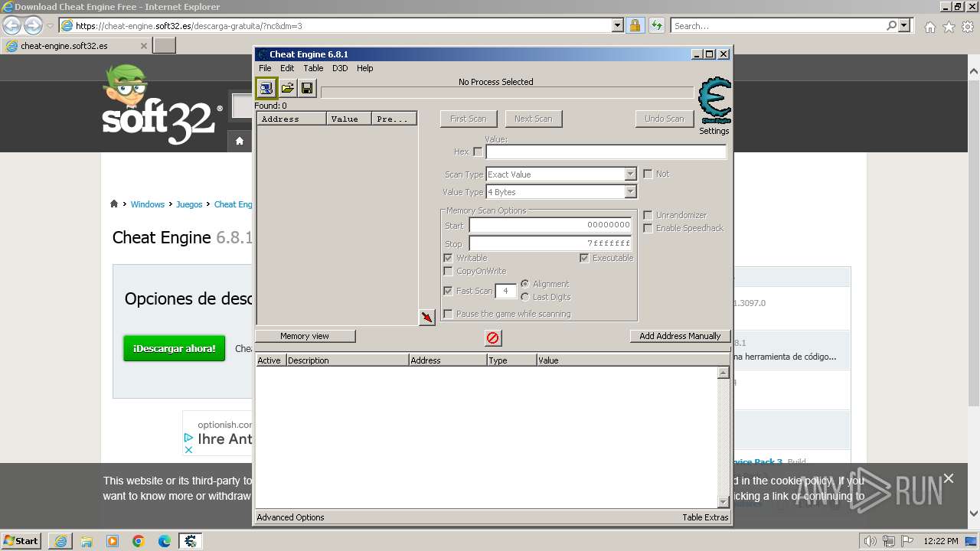This screenshot has height=551, width=980.
Task: Open the File menu in Cheat Engine
Action: pyautogui.click(x=265, y=68)
